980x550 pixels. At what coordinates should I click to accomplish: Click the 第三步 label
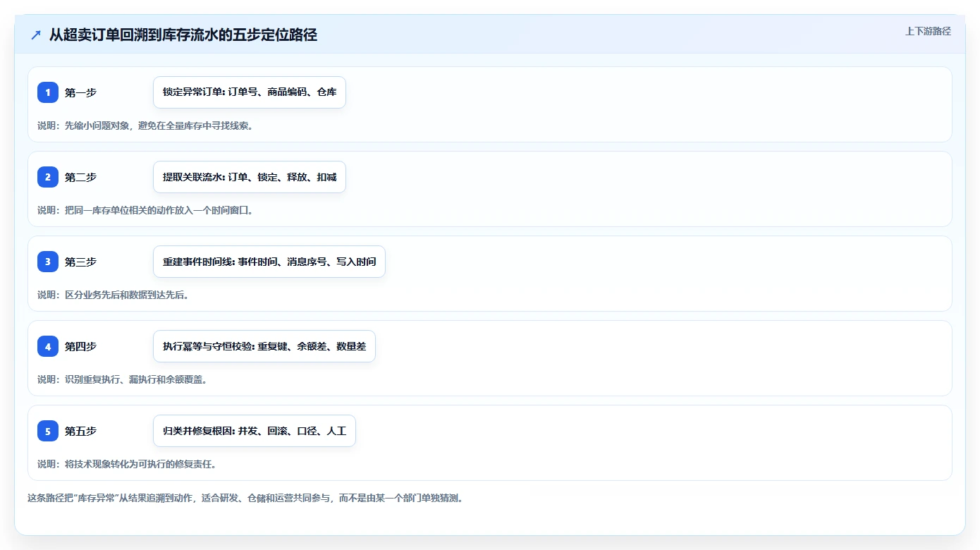point(80,262)
